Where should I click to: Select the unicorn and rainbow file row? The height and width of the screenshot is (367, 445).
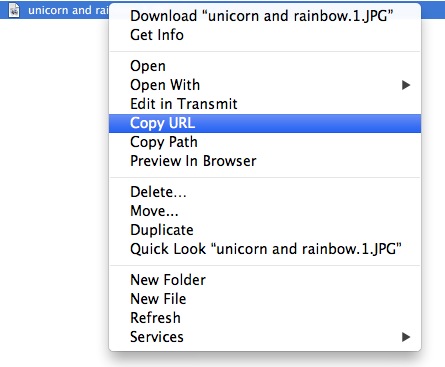[54, 10]
